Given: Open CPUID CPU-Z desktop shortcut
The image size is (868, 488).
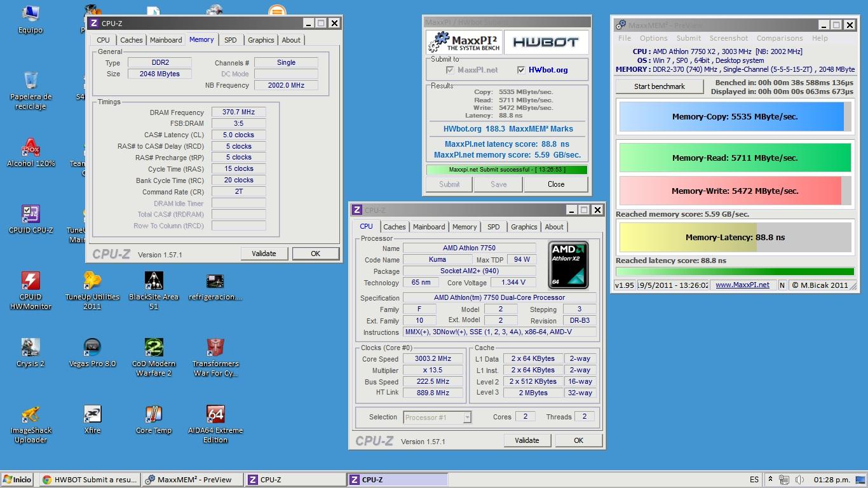Looking at the screenshot, I should (x=31, y=219).
